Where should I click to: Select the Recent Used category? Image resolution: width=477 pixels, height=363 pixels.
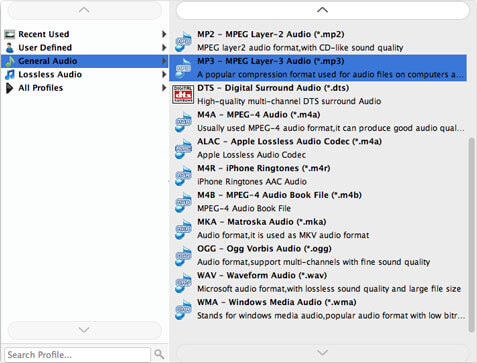point(85,34)
